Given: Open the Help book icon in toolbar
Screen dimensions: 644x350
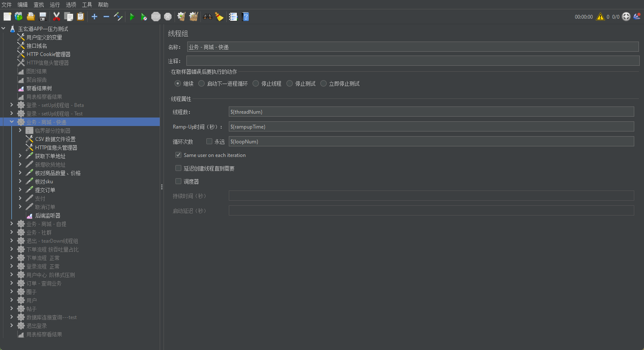Looking at the screenshot, I should coord(245,17).
